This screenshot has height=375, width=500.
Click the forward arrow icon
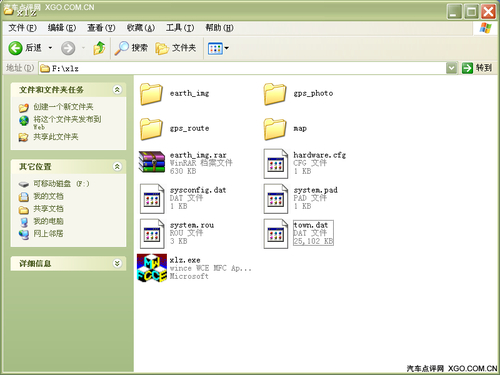68,48
